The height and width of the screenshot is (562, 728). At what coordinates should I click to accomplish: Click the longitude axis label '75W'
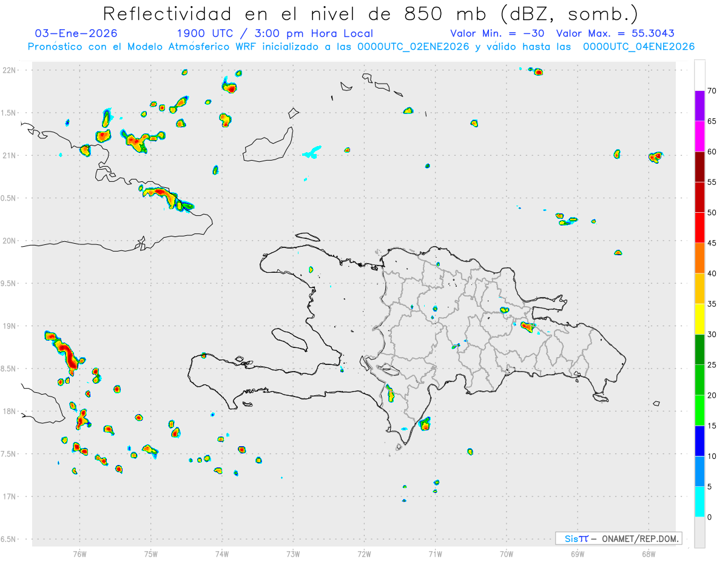click(151, 554)
